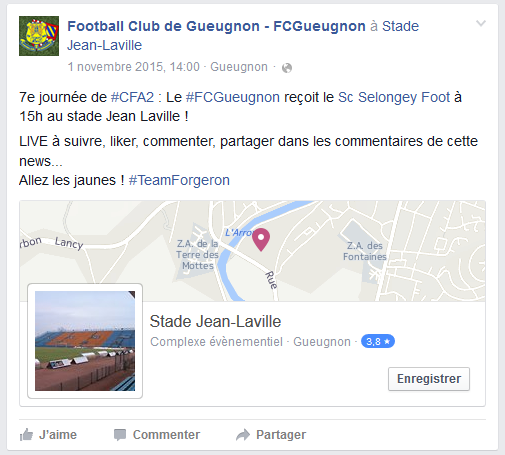Open the #TeamForgeron hashtag
This screenshot has width=505, height=455.
[x=179, y=180]
